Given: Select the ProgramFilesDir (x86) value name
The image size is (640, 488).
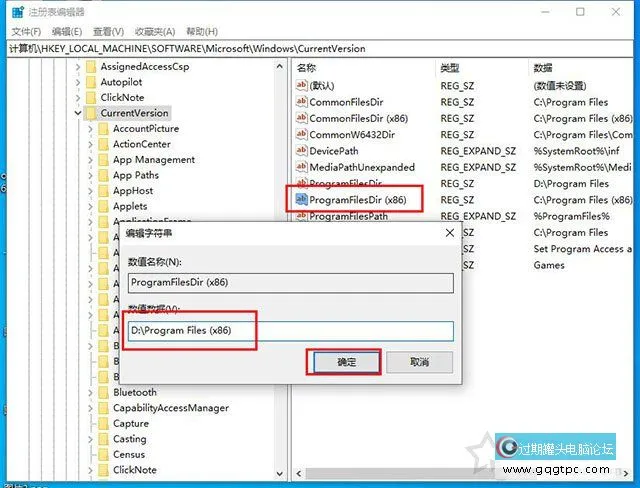Looking at the screenshot, I should point(358,200).
